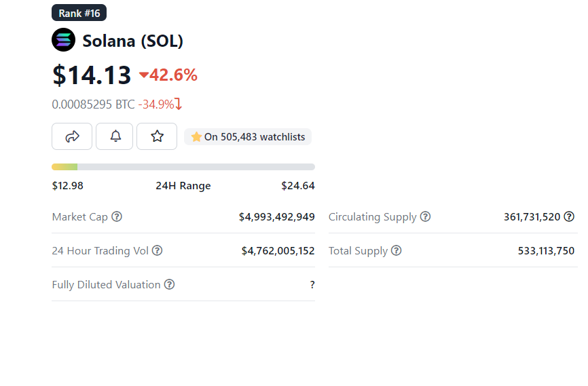Click the question mark valuation value
The width and height of the screenshot is (588, 386).
312,285
